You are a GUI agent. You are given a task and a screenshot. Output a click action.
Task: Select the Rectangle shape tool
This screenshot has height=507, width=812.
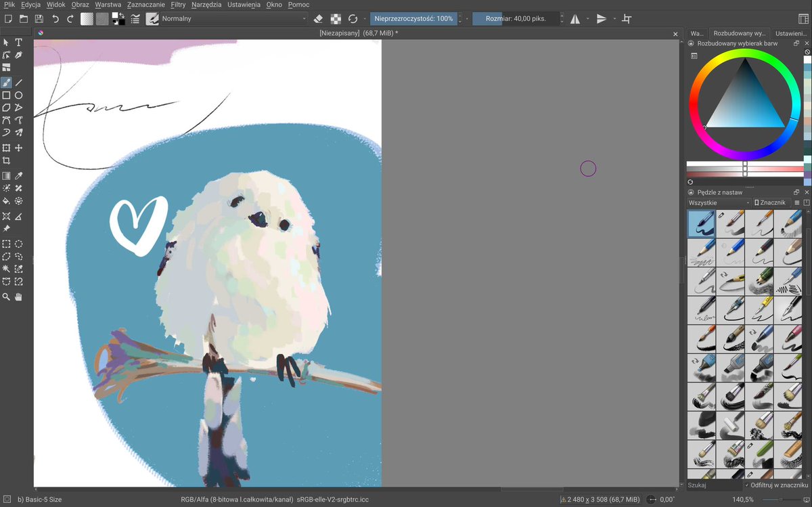click(6, 95)
